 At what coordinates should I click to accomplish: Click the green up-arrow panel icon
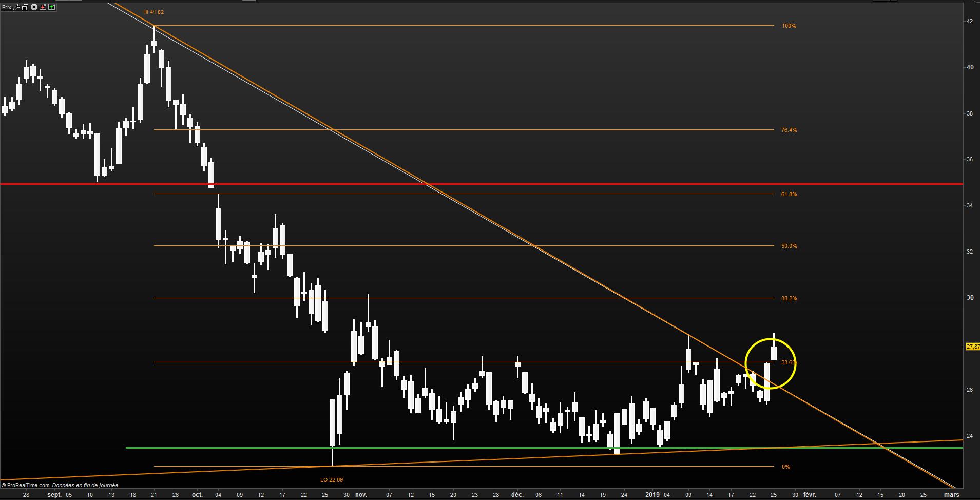51,7
